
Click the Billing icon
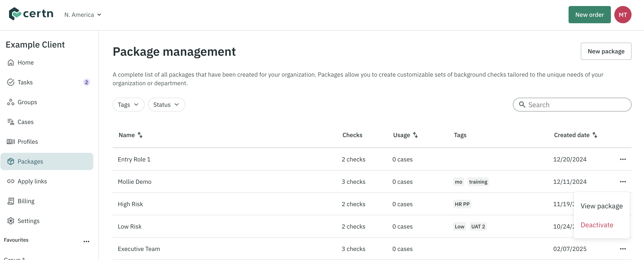[11, 201]
